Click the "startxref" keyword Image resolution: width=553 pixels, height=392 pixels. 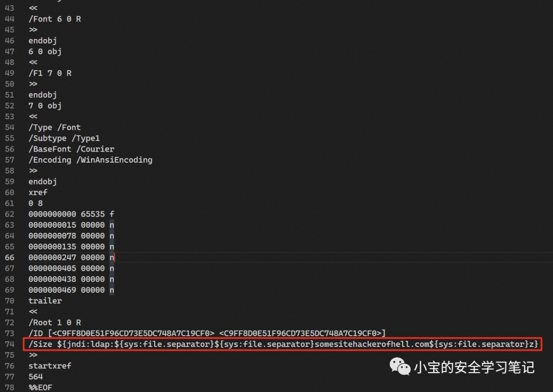(x=50, y=366)
